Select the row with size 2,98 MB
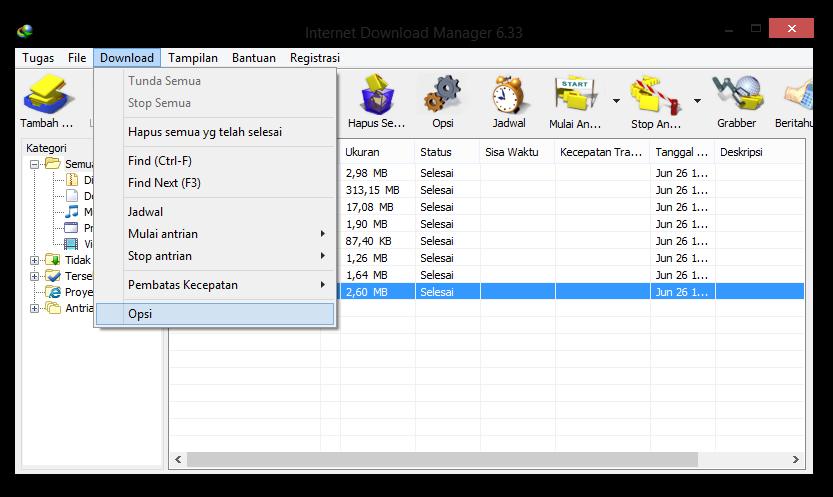833x497 pixels. (x=572, y=173)
